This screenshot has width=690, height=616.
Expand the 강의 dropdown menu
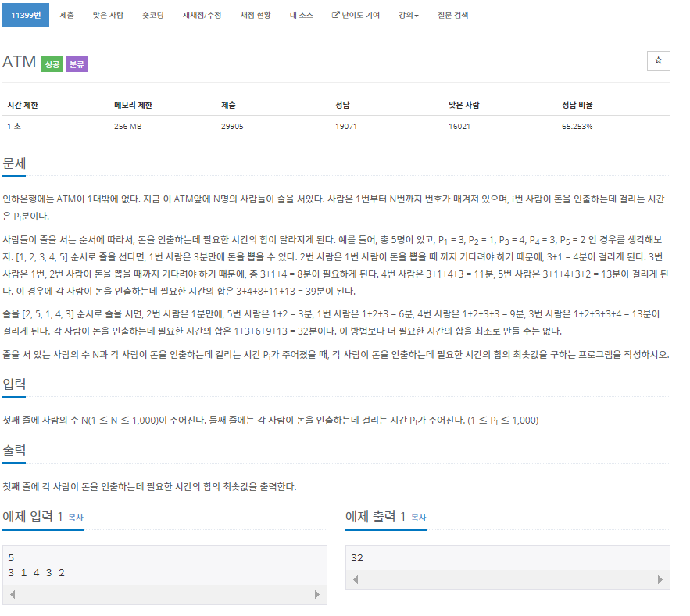click(x=409, y=15)
